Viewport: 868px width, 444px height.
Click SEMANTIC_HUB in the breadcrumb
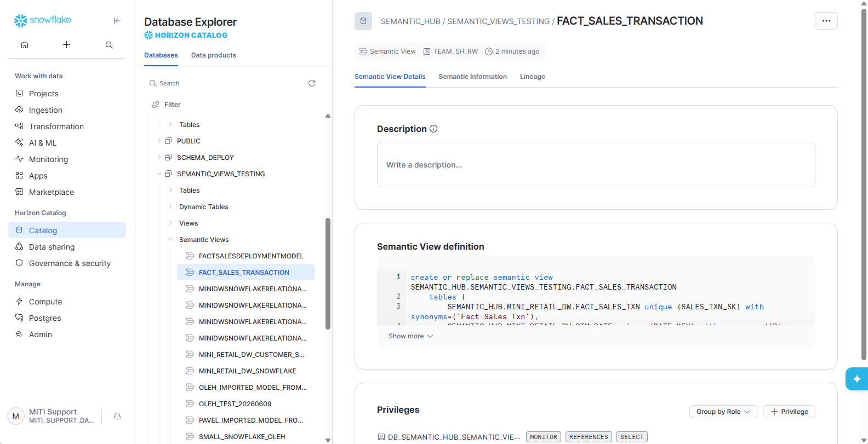pyautogui.click(x=410, y=21)
